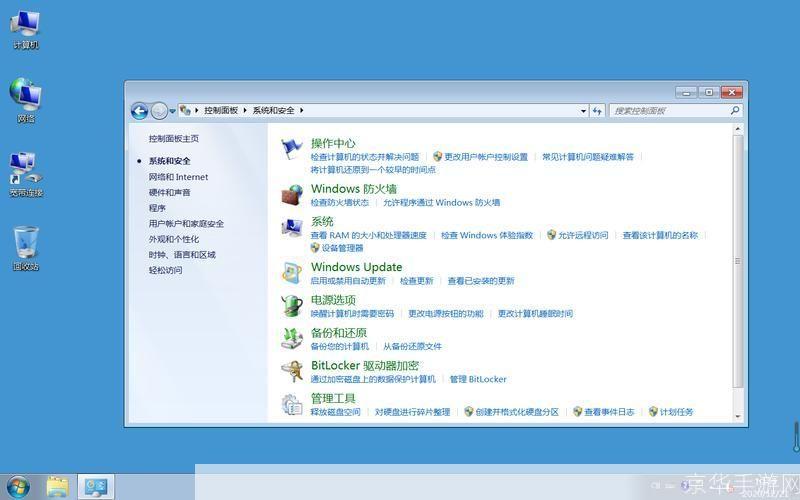Open the folder icon on the taskbar
Screen dimensions: 800x500
point(57,487)
